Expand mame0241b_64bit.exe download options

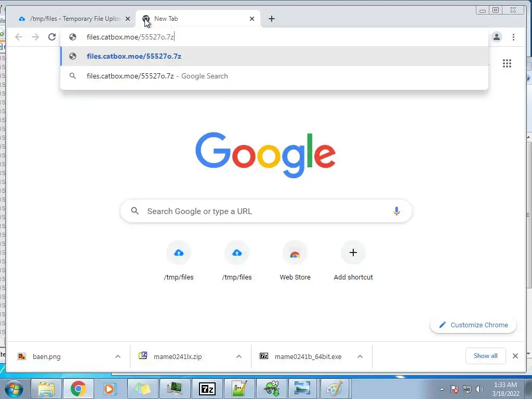tap(360, 356)
